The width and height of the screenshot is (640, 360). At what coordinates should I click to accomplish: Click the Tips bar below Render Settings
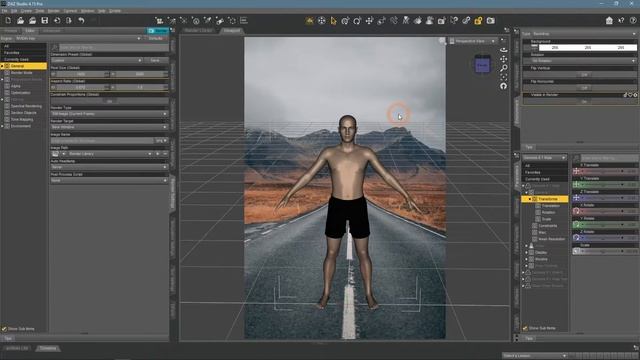(84, 338)
